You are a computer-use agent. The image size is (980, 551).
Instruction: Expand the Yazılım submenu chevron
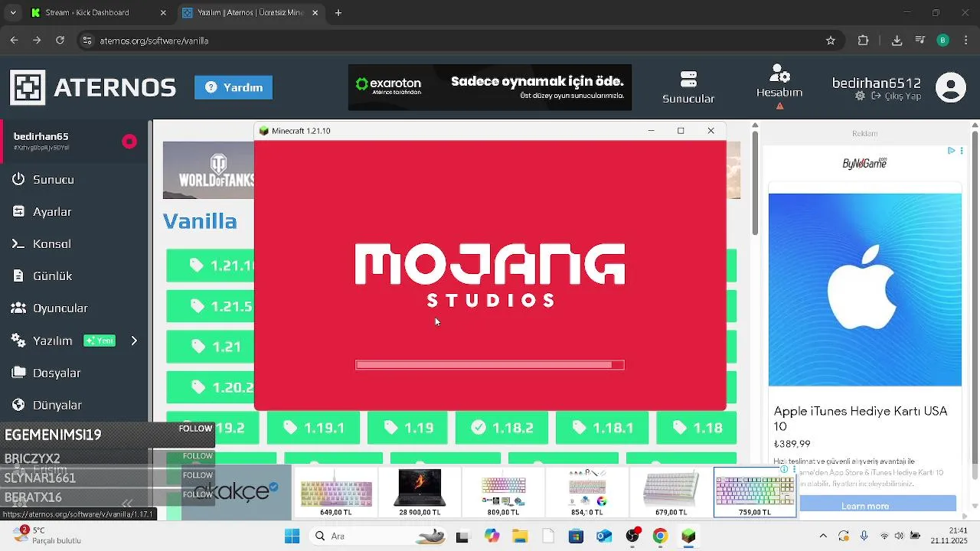point(134,341)
